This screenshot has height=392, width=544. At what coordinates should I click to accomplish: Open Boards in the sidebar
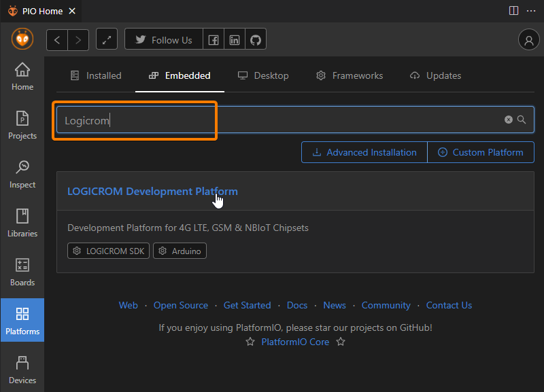(x=22, y=272)
